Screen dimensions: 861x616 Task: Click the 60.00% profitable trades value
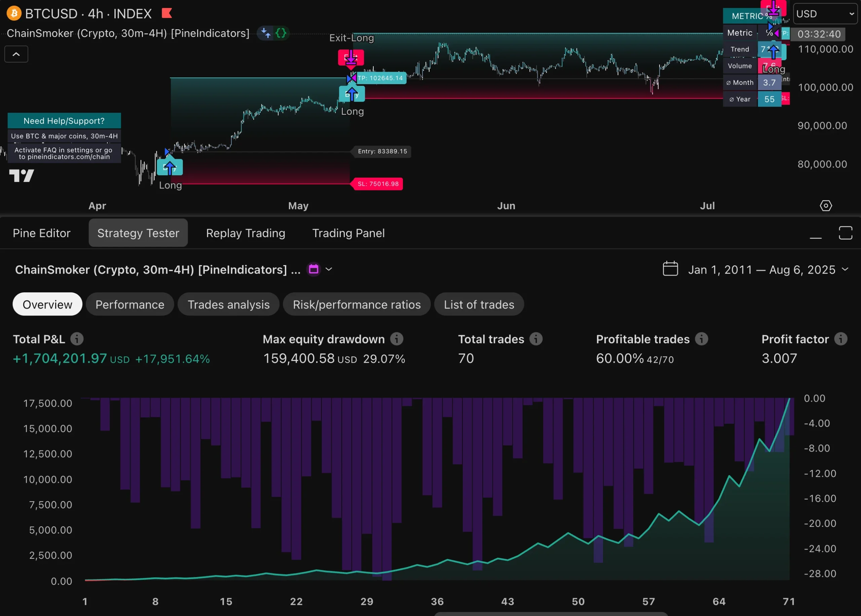coord(620,358)
